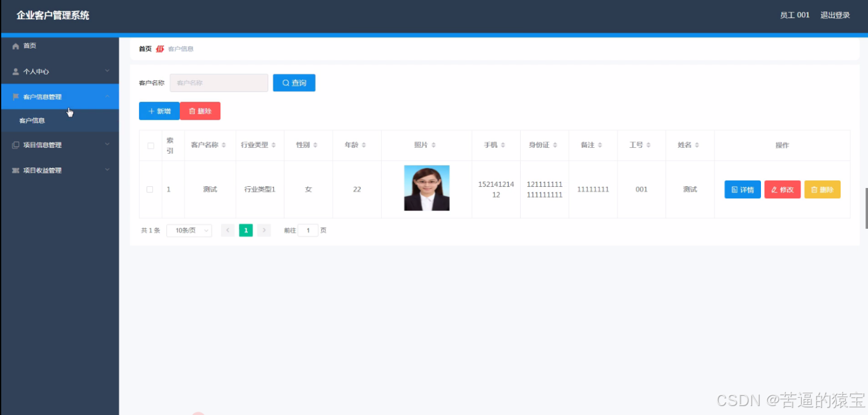This screenshot has height=415, width=868.
Task: Click the blue 新增 button
Action: (159, 111)
